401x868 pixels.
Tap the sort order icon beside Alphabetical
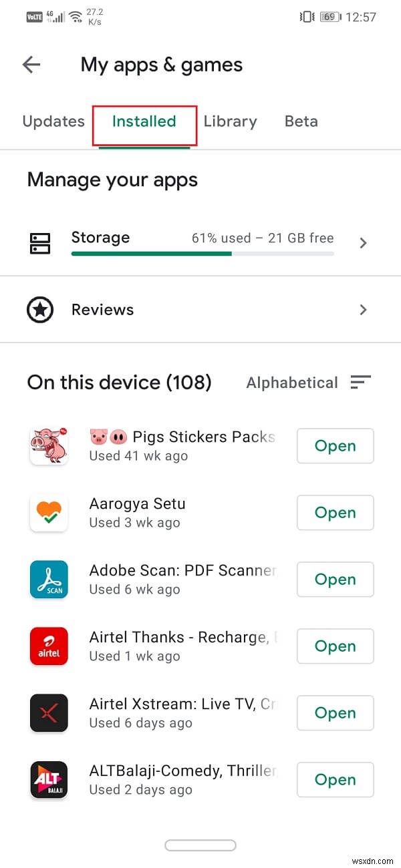(361, 382)
